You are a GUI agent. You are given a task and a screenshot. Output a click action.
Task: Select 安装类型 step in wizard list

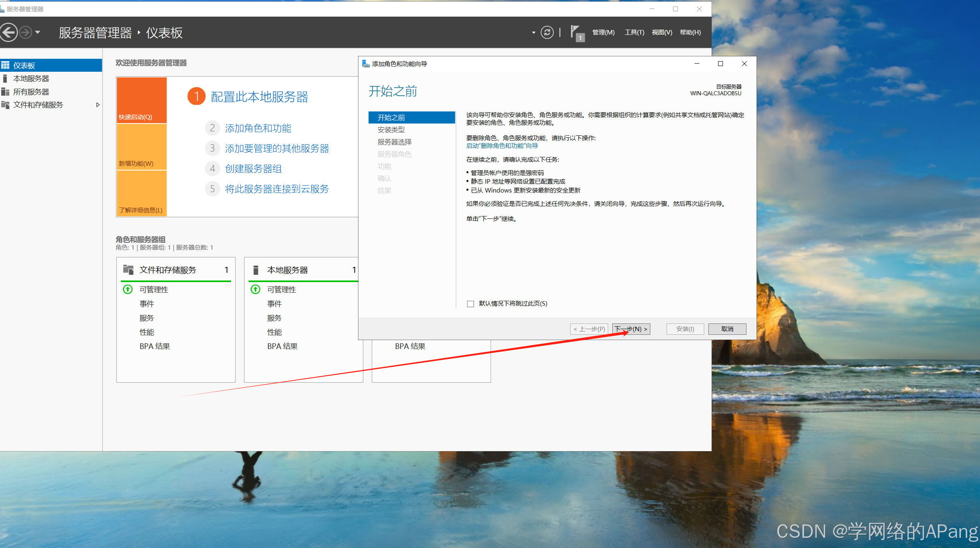pyautogui.click(x=391, y=130)
